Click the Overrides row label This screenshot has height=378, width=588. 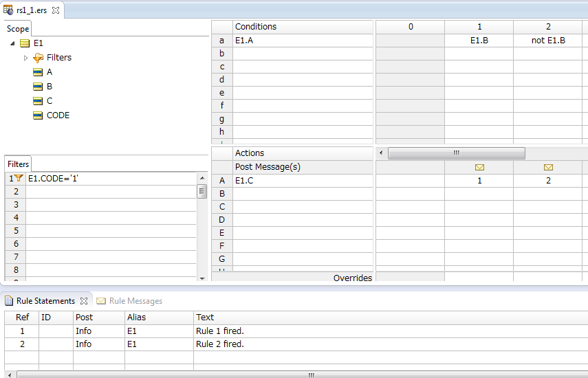(x=353, y=278)
